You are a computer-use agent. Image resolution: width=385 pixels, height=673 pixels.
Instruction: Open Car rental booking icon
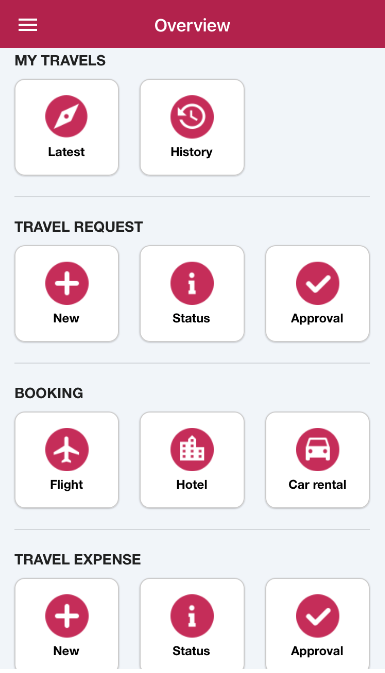click(x=318, y=449)
